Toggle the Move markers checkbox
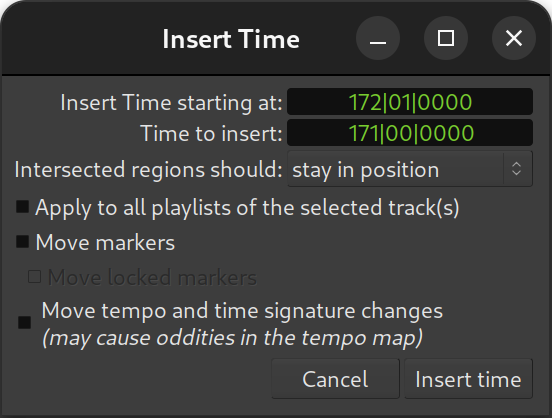552x418 pixels. 23,242
